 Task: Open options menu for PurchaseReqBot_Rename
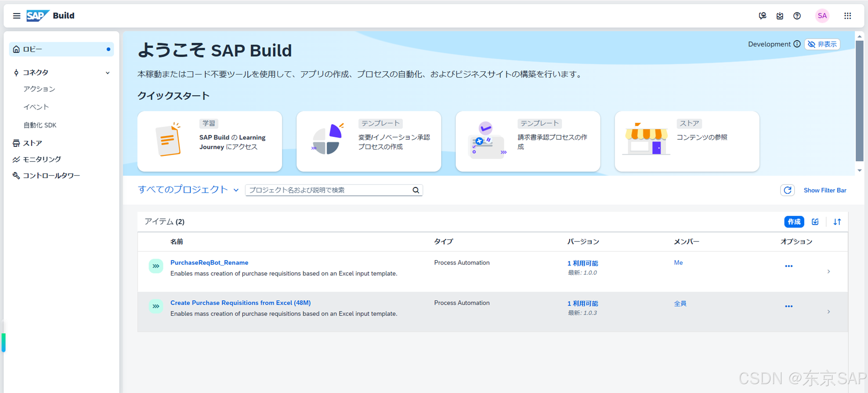coord(788,266)
